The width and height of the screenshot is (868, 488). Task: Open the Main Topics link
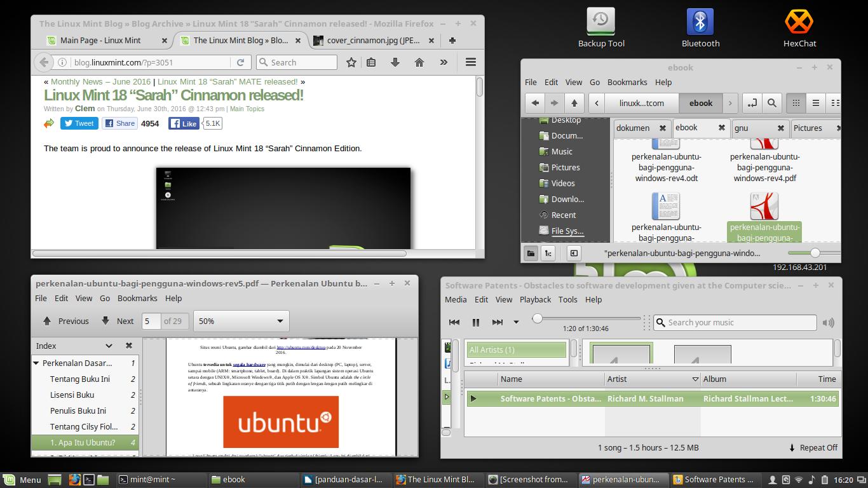[x=247, y=109]
